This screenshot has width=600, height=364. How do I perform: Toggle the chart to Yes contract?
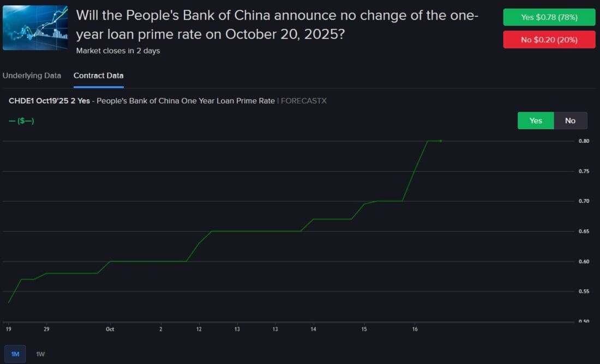(536, 120)
